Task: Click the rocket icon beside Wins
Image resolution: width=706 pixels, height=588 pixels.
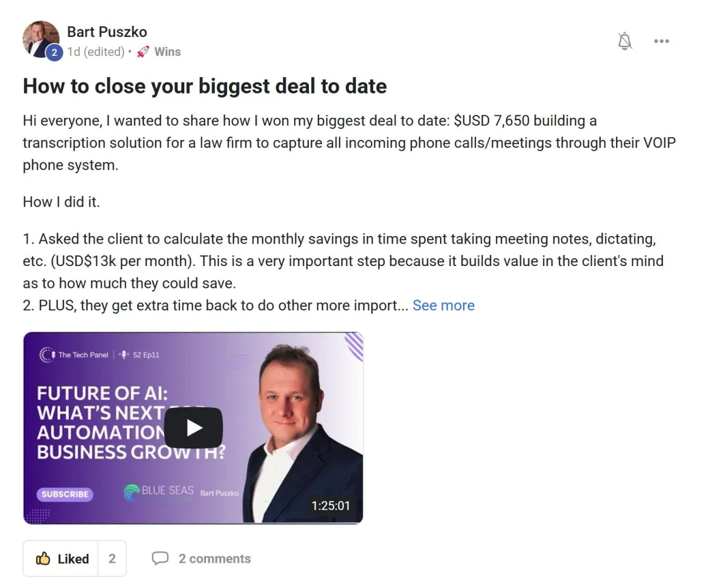Action: pyautogui.click(x=142, y=52)
